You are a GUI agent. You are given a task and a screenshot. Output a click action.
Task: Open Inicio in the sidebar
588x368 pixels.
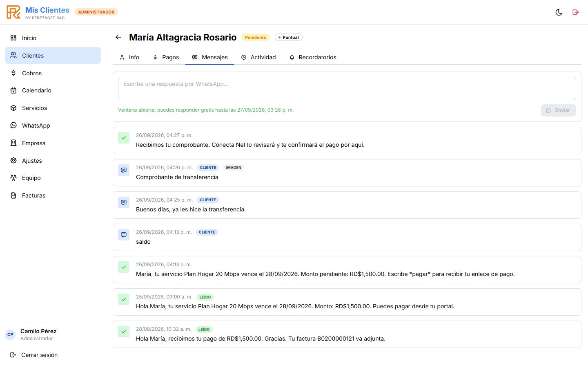pos(53,38)
